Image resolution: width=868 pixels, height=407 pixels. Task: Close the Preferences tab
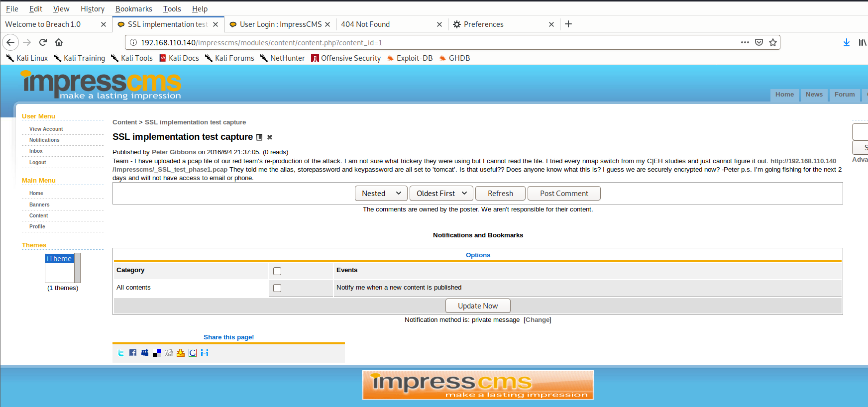coord(551,24)
